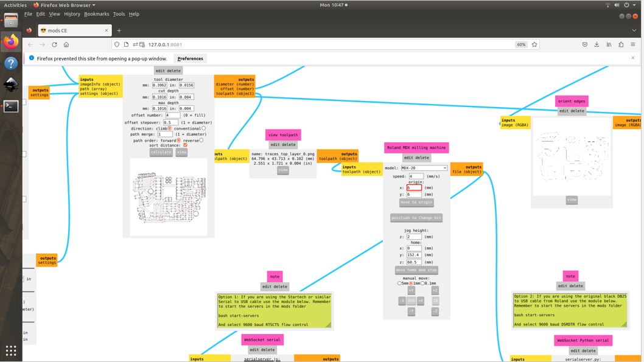Click the volume icon in top bar

[x=617, y=5]
